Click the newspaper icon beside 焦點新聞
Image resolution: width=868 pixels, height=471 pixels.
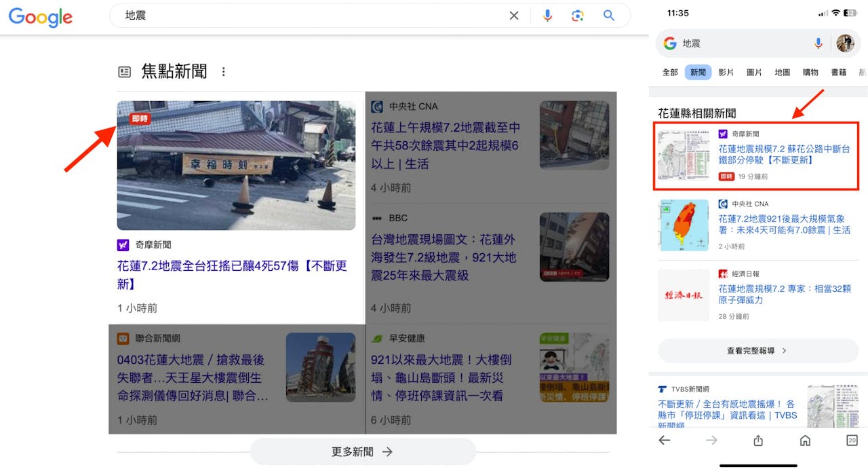pyautogui.click(x=125, y=72)
